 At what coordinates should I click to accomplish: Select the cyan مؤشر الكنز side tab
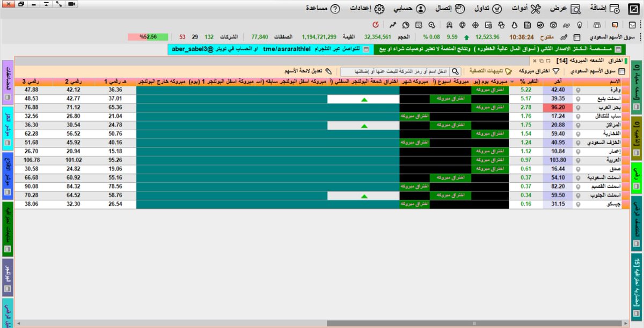[x=8, y=128]
